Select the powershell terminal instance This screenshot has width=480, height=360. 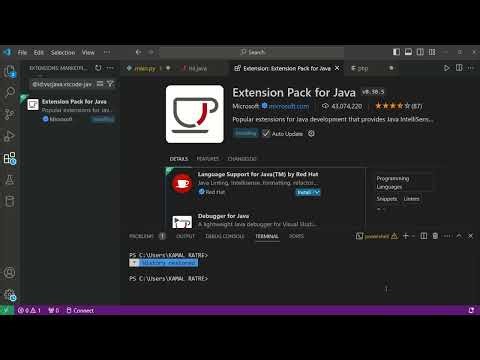(377, 236)
